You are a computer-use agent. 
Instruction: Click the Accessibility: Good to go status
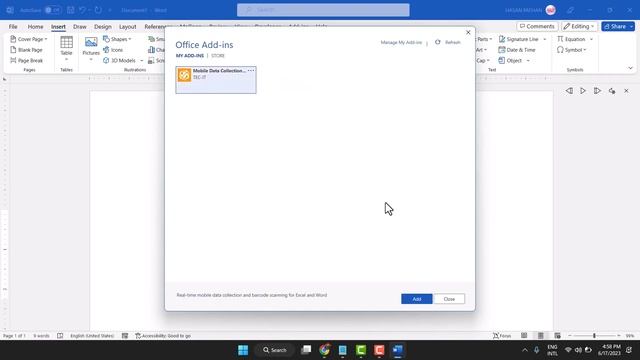pyautogui.click(x=163, y=336)
